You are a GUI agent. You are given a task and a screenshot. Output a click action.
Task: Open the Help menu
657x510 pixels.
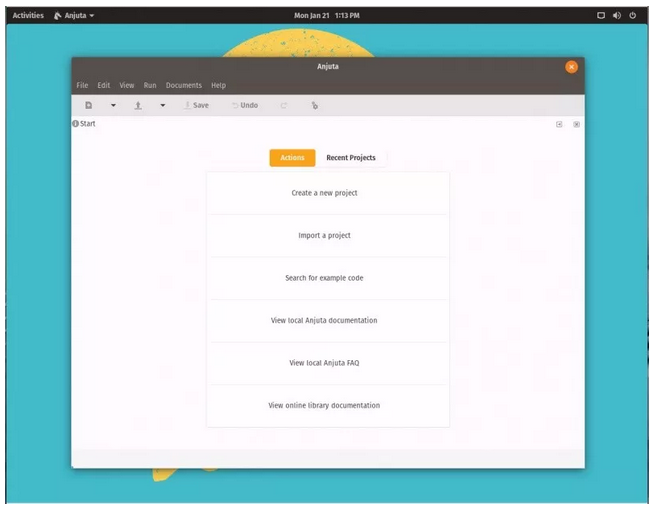tap(218, 85)
